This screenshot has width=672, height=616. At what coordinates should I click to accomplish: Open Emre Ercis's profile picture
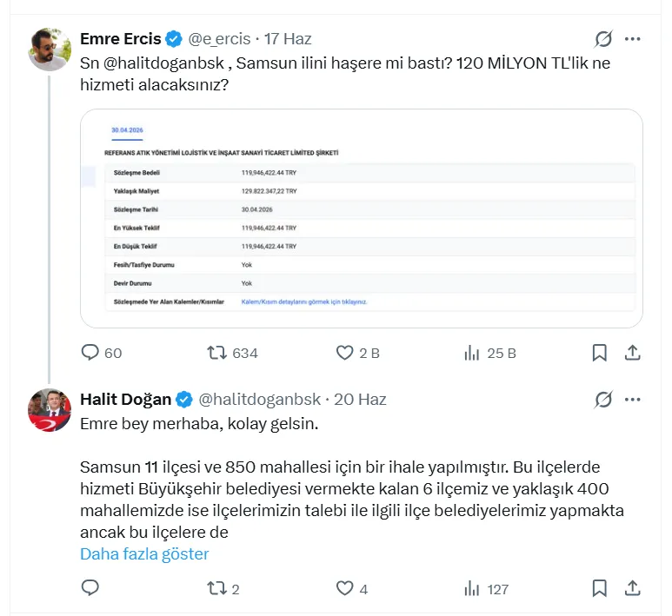coord(50,50)
